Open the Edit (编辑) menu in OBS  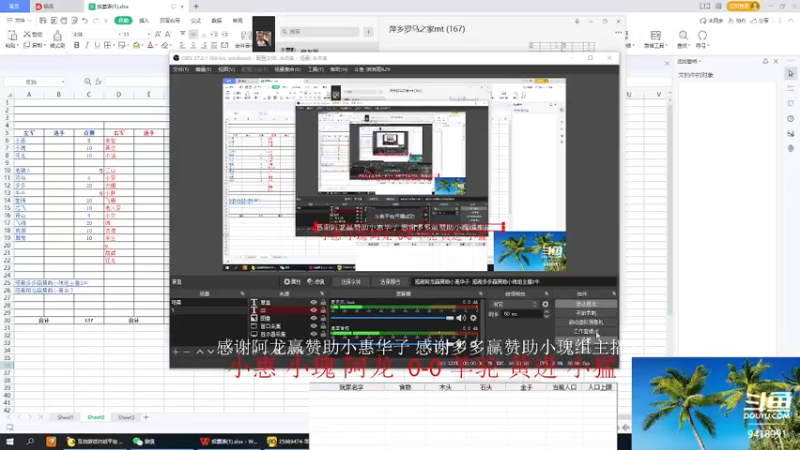(203, 69)
